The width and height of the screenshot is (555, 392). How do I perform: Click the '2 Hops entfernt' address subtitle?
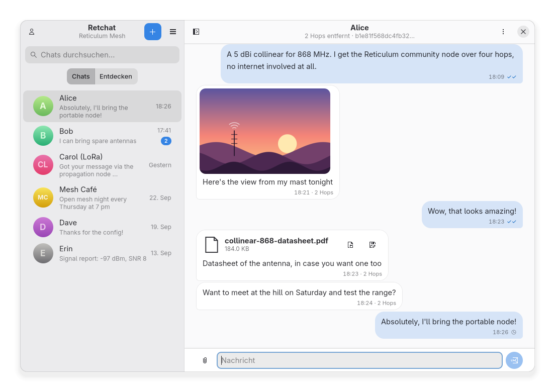pos(359,36)
